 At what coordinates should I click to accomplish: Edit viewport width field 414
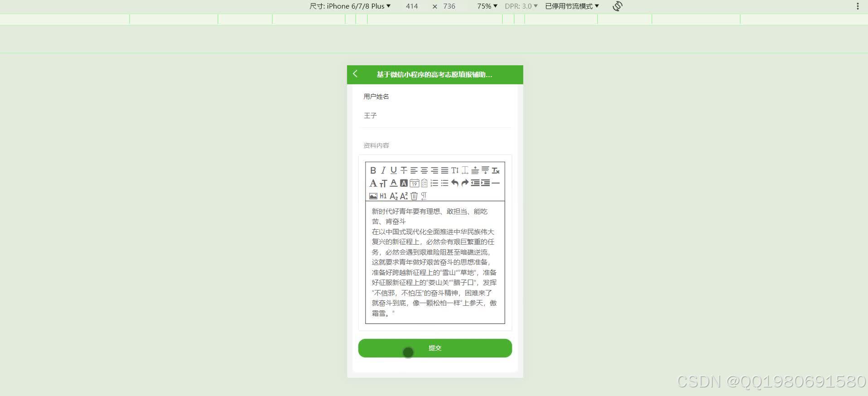[412, 6]
